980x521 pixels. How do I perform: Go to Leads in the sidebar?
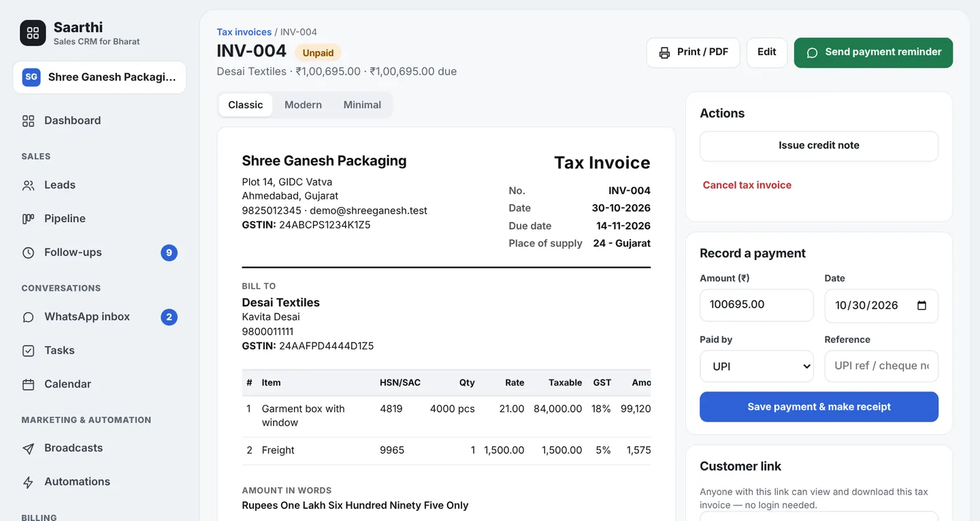99,185
